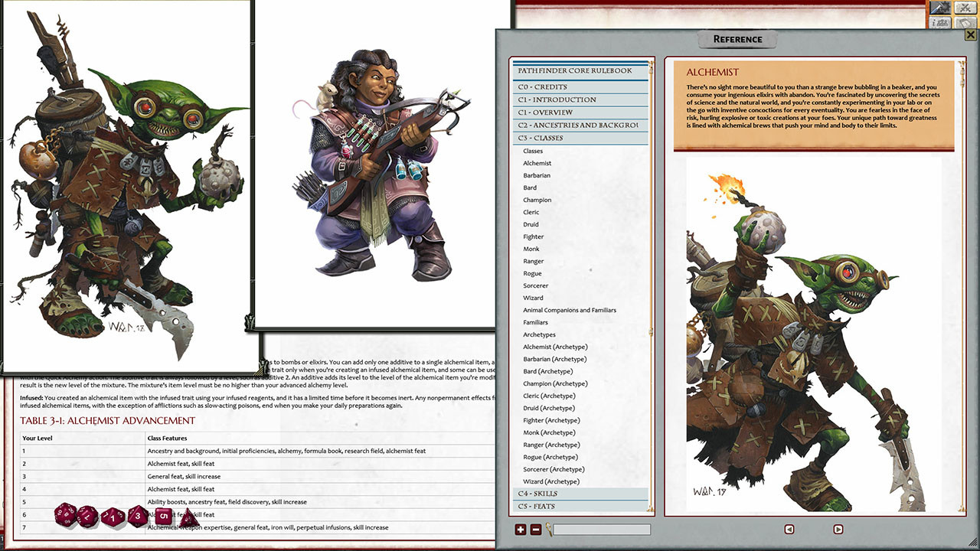The width and height of the screenshot is (980, 551).
Task: Open the Barbarian class entry
Action: [537, 175]
